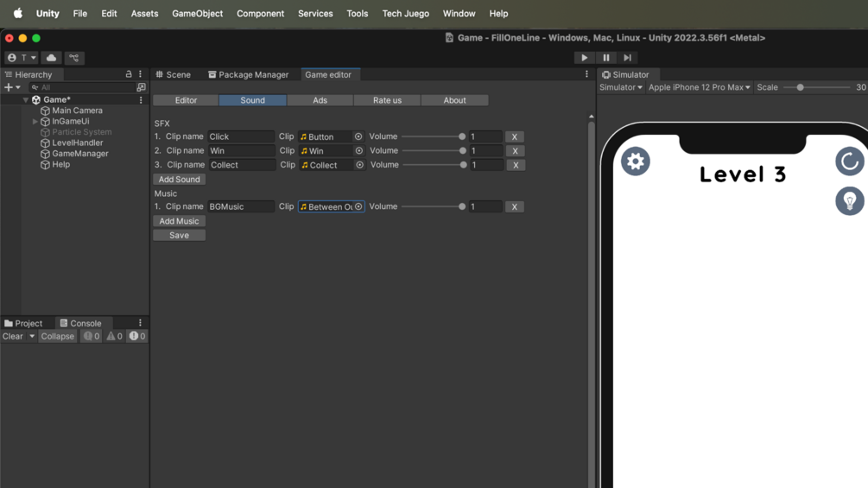Open Hierarchy panel options menu

pos(141,74)
